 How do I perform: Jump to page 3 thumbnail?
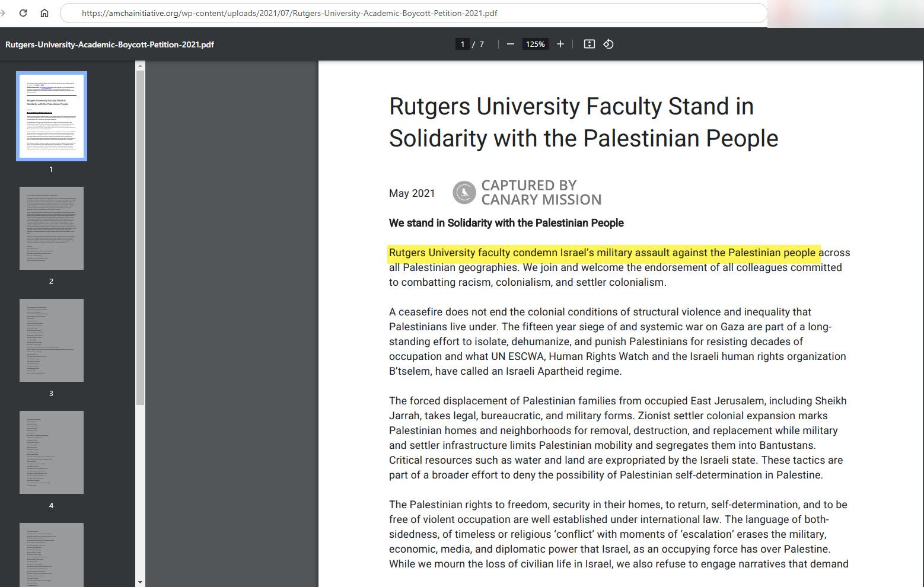pos(52,340)
